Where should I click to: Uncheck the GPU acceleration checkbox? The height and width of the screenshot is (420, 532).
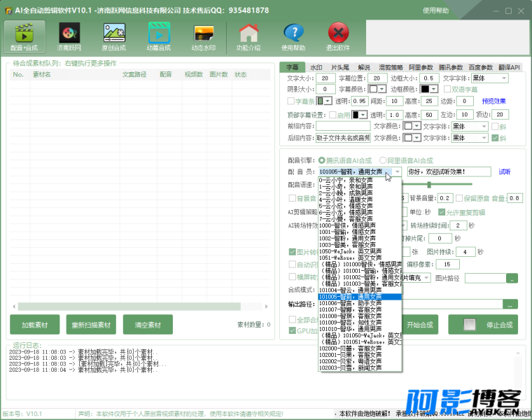[292, 330]
